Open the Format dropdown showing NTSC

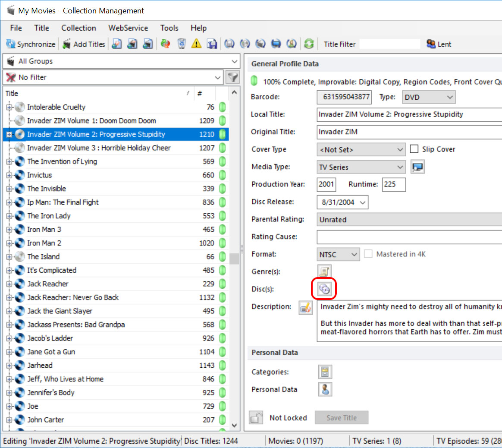point(338,255)
